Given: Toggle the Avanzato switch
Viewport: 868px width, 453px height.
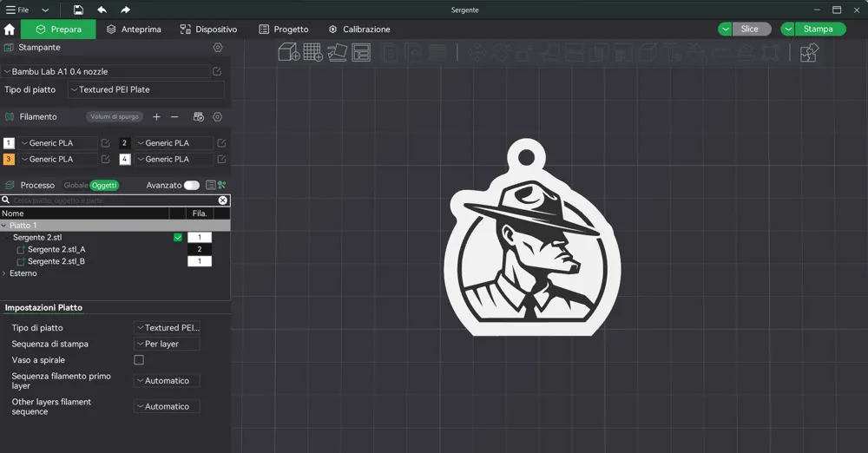Looking at the screenshot, I should click(191, 186).
